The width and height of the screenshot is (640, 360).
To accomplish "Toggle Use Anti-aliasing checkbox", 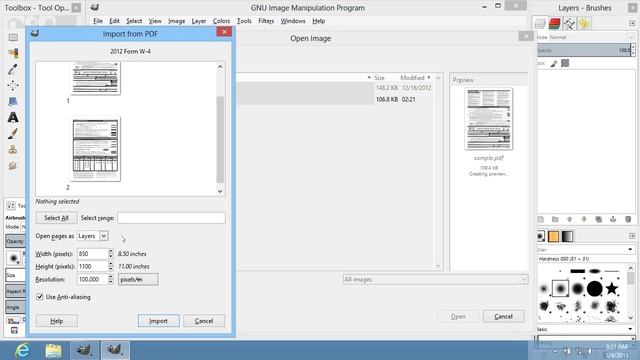I will (40, 297).
